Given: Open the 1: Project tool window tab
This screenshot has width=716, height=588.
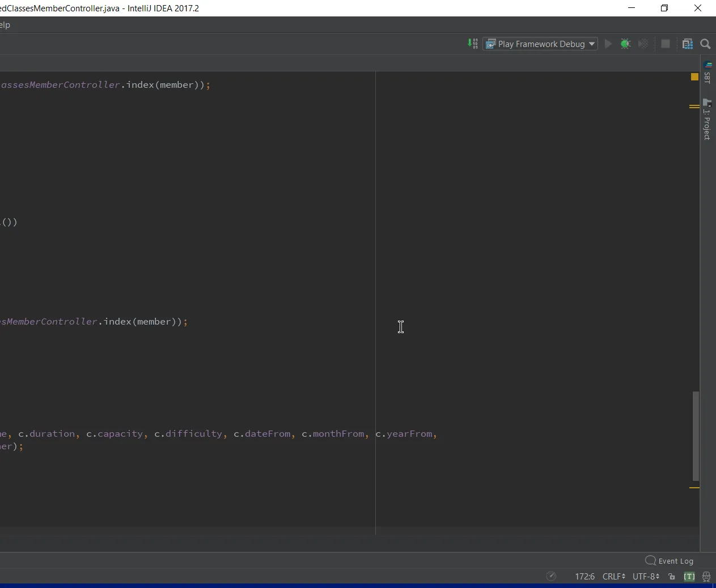Looking at the screenshot, I should [707, 120].
